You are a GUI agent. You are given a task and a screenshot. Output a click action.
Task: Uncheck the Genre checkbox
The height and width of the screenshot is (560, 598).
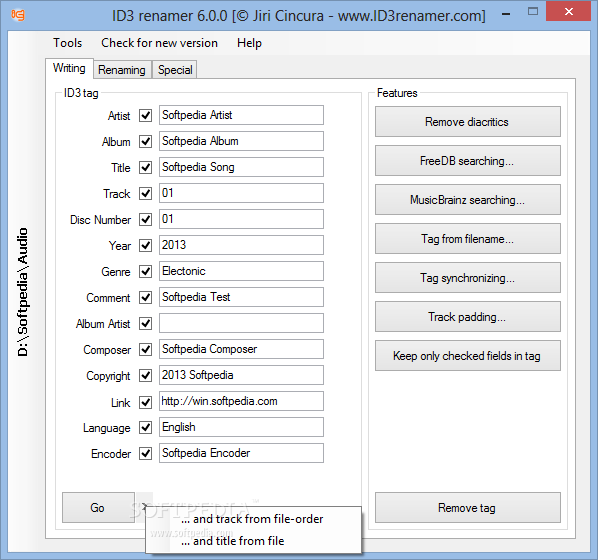145,271
